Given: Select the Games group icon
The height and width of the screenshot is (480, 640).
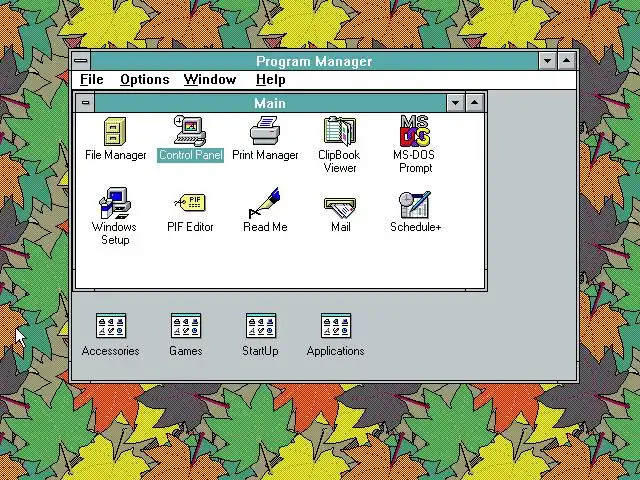Looking at the screenshot, I should [186, 326].
